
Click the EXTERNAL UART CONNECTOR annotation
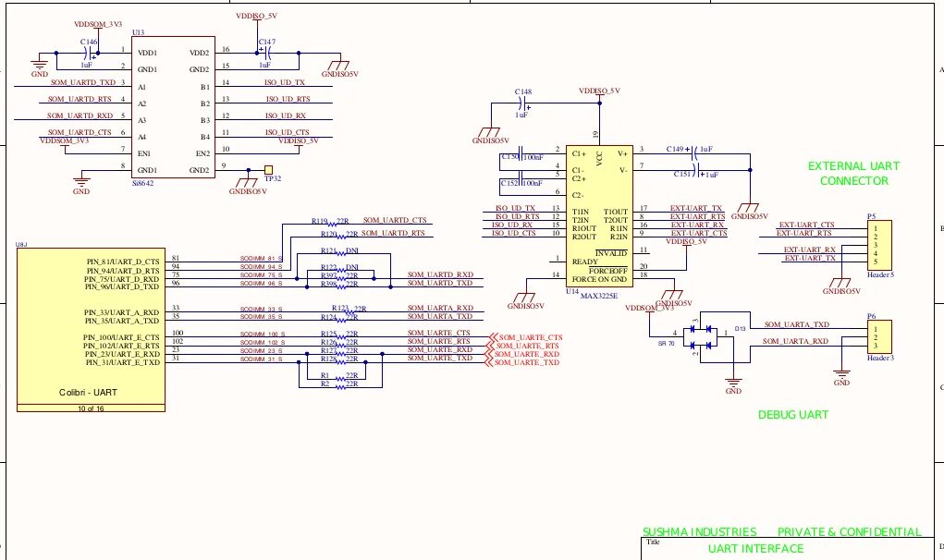(853, 173)
